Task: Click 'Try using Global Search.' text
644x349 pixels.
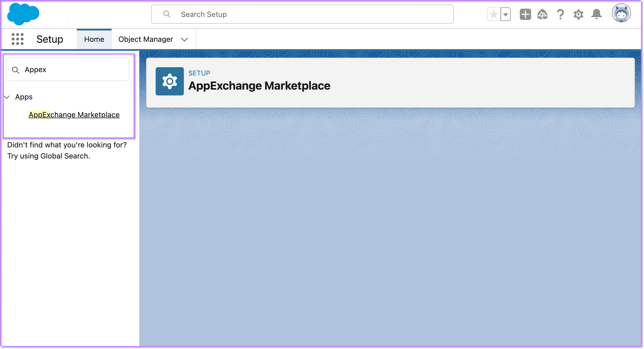Action: 49,156
